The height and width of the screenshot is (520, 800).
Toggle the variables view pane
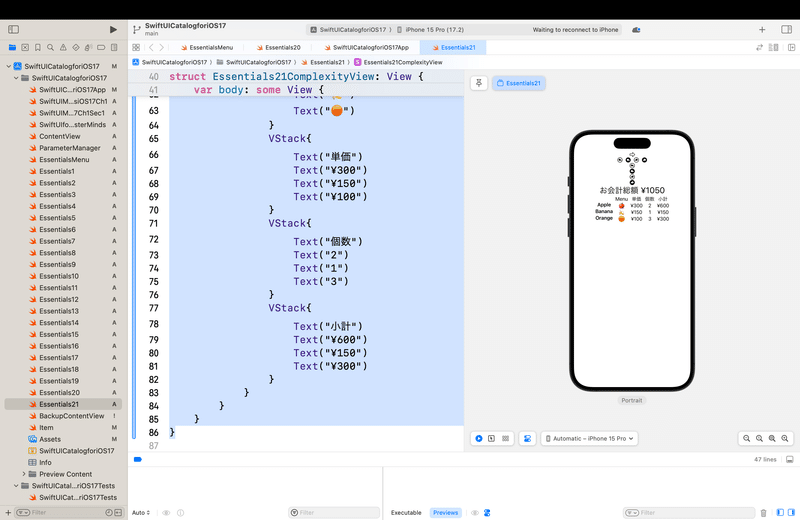coord(780,512)
